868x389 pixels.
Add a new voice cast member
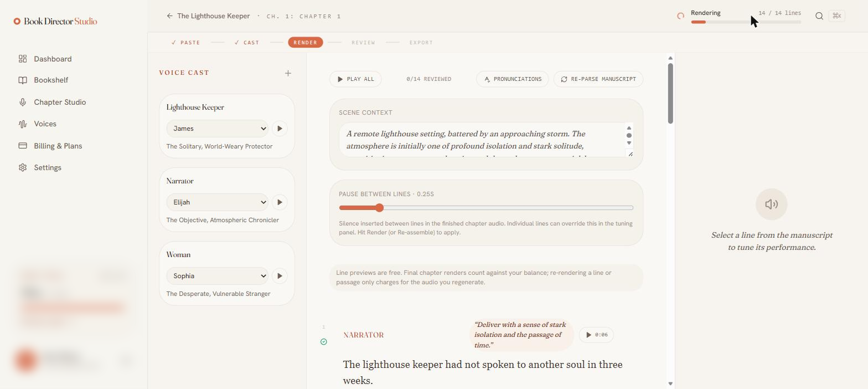pyautogui.click(x=288, y=73)
